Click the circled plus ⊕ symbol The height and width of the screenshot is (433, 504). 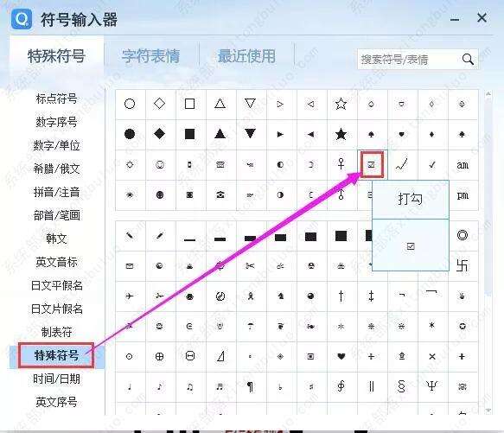pyautogui.click(x=159, y=356)
